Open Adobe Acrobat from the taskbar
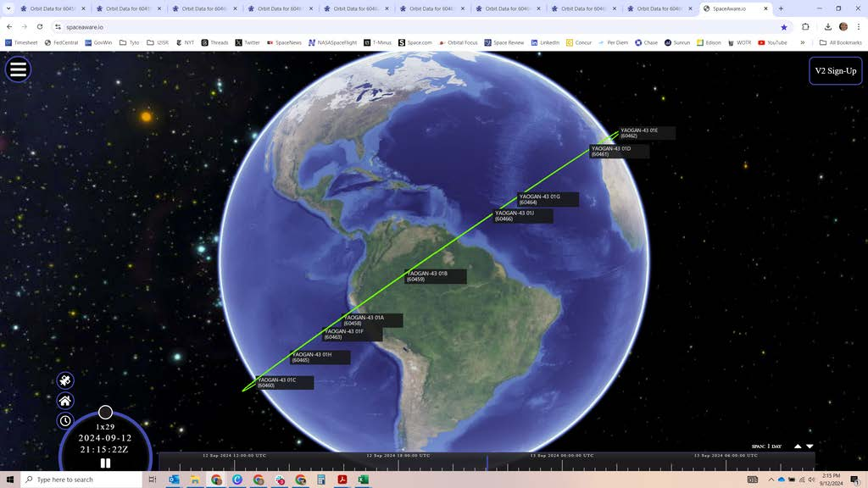This screenshot has width=868, height=488. pos(342,480)
